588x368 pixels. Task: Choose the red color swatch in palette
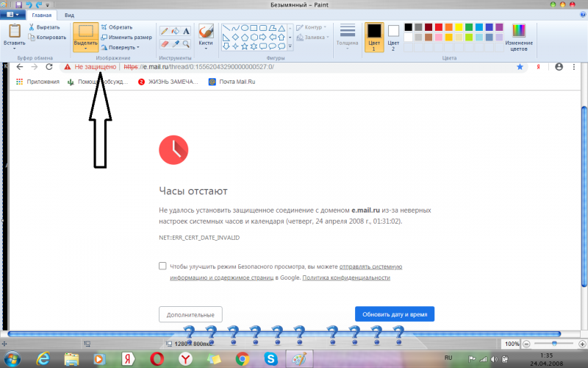[x=439, y=27]
